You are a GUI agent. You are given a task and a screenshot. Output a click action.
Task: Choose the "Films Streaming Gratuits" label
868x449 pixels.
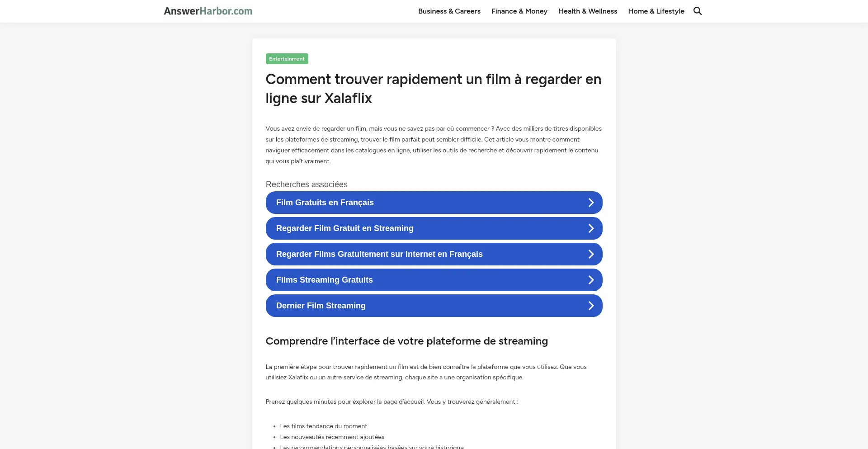click(x=324, y=280)
